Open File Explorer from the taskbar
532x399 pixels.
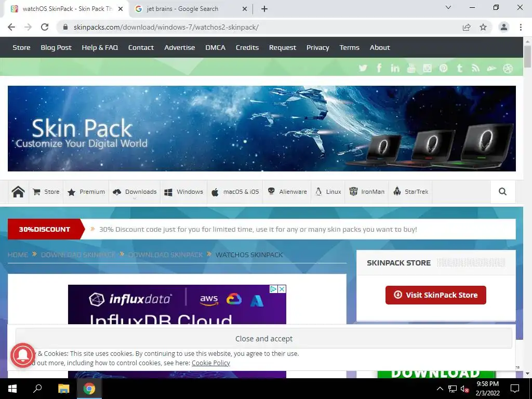pyautogui.click(x=63, y=389)
